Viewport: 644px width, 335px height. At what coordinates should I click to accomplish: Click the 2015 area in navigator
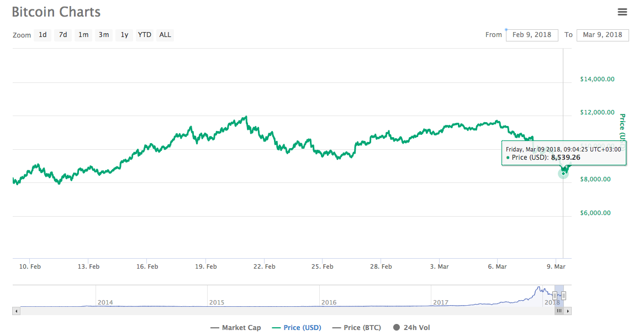(217, 302)
